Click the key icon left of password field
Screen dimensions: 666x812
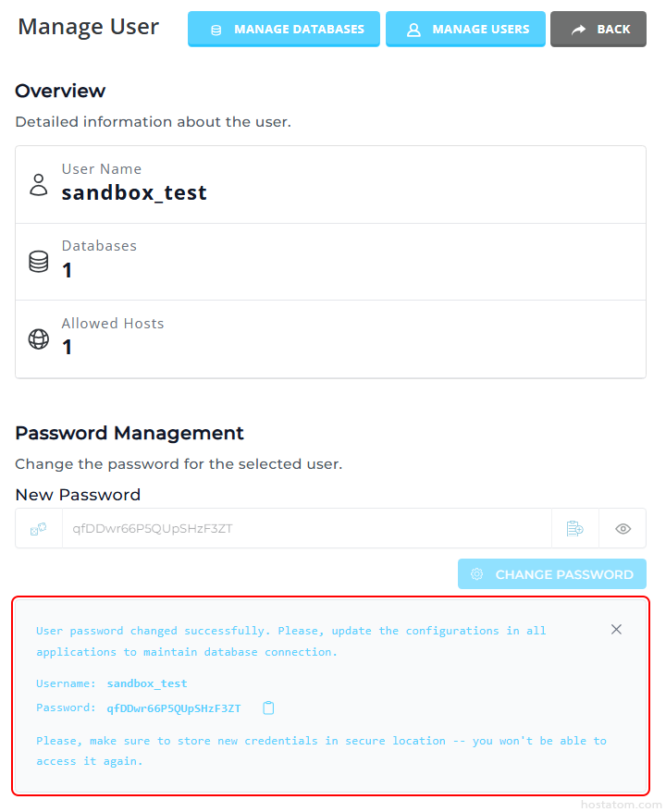pos(39,529)
